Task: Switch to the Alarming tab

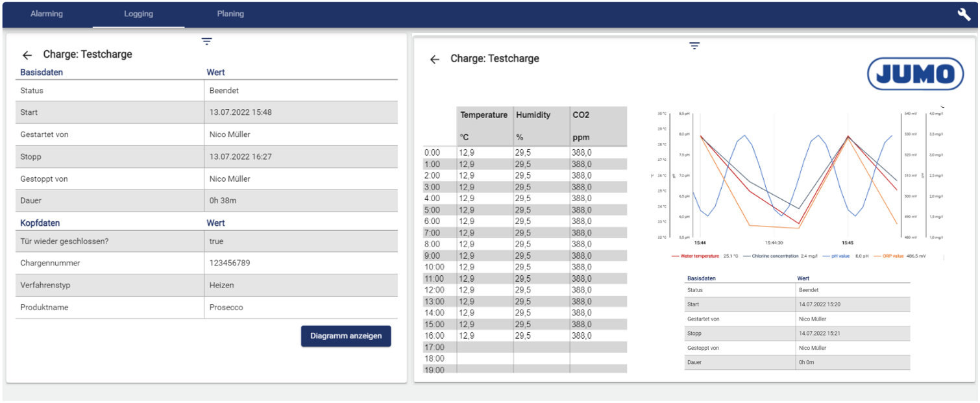Action: 47,14
